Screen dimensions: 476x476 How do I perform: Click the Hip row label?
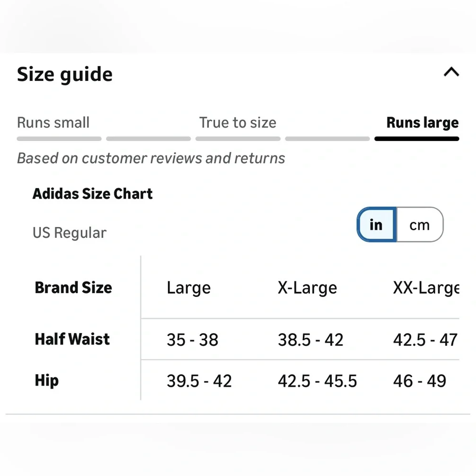point(47,380)
